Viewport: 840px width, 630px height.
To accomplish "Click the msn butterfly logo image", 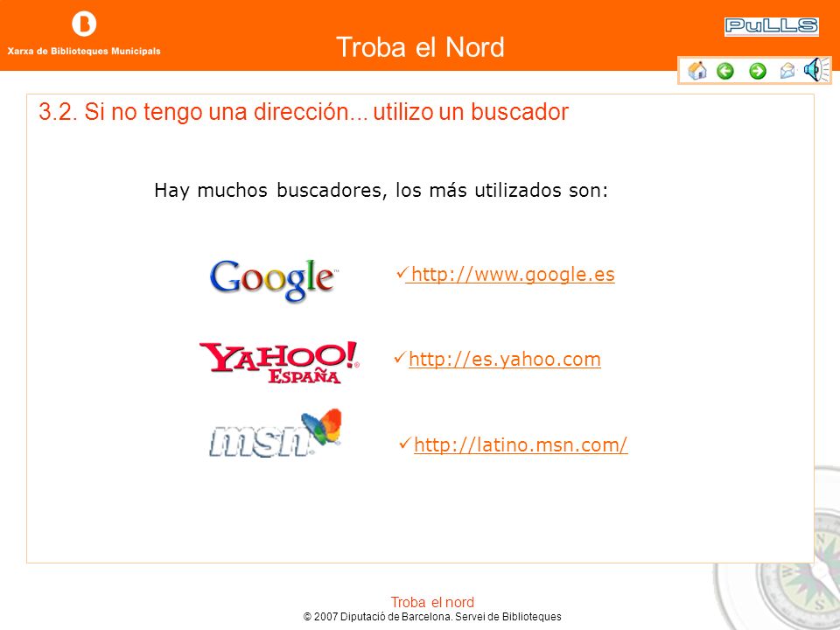I will (276, 433).
